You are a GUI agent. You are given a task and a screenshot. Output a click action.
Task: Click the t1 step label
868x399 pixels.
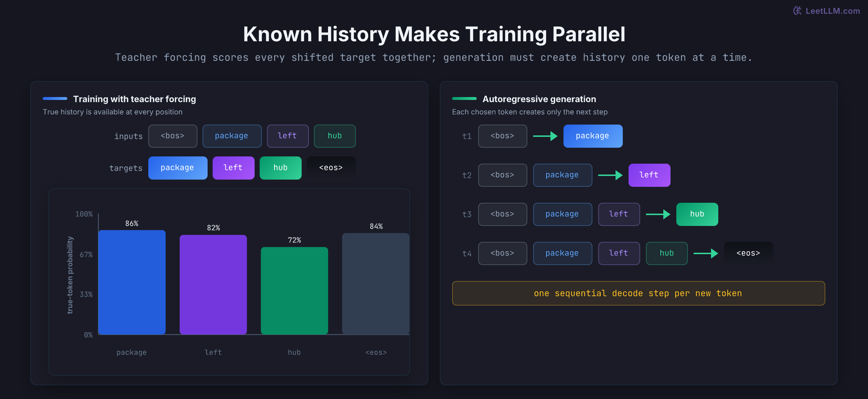click(467, 136)
